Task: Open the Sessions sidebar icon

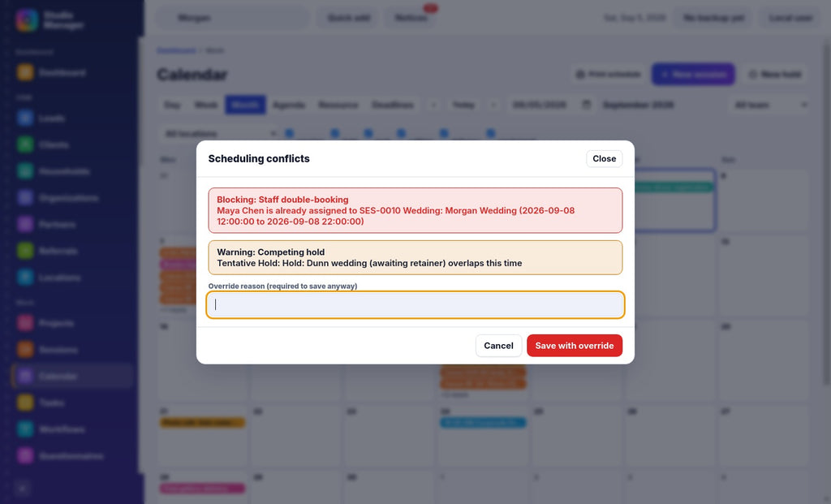Action: [x=25, y=349]
